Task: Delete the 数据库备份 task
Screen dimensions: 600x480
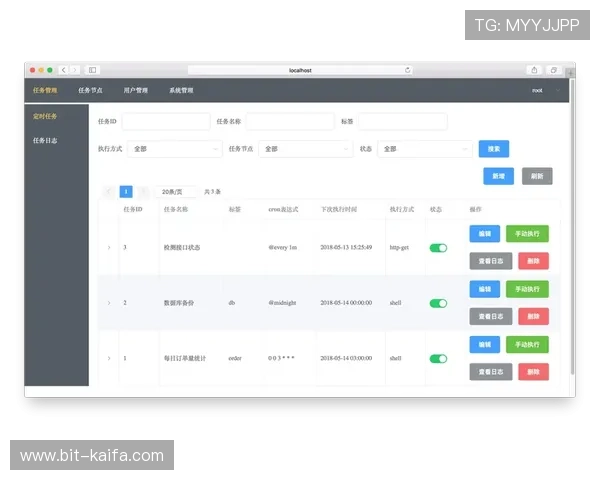Action: pos(533,317)
